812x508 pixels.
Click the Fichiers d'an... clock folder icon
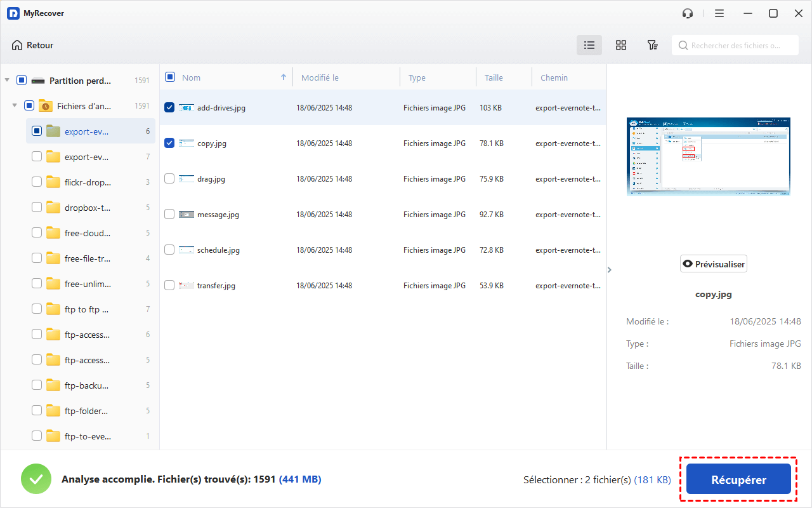(x=45, y=105)
